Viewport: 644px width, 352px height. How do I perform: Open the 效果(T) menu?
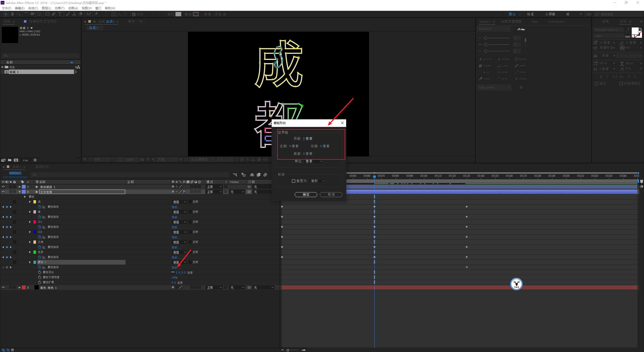[x=59, y=8]
